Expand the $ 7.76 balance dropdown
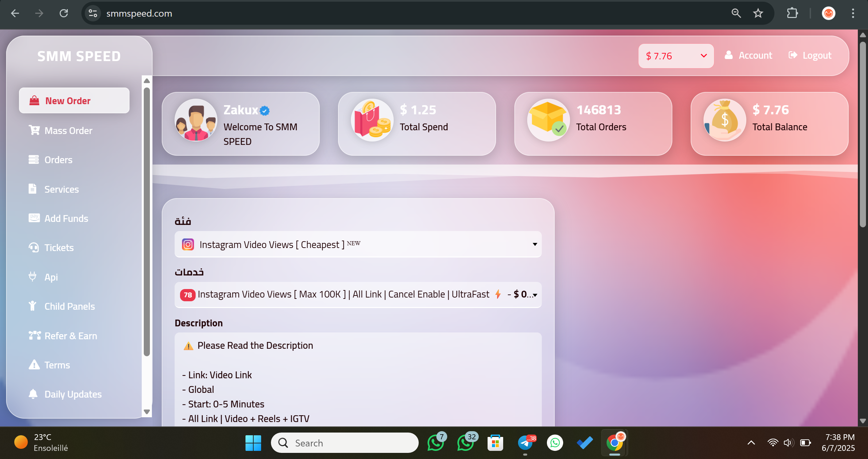Screen dimensions: 868x459 [x=676, y=56]
